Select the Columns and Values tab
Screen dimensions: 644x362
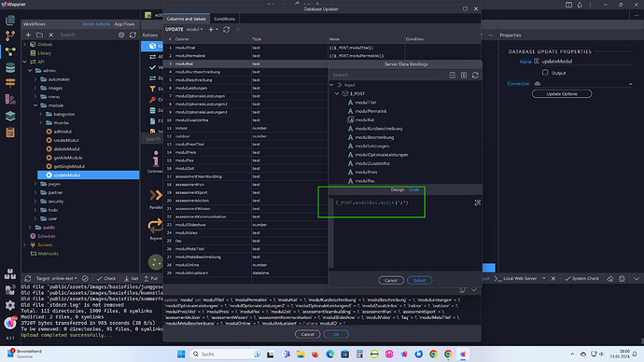tap(186, 19)
